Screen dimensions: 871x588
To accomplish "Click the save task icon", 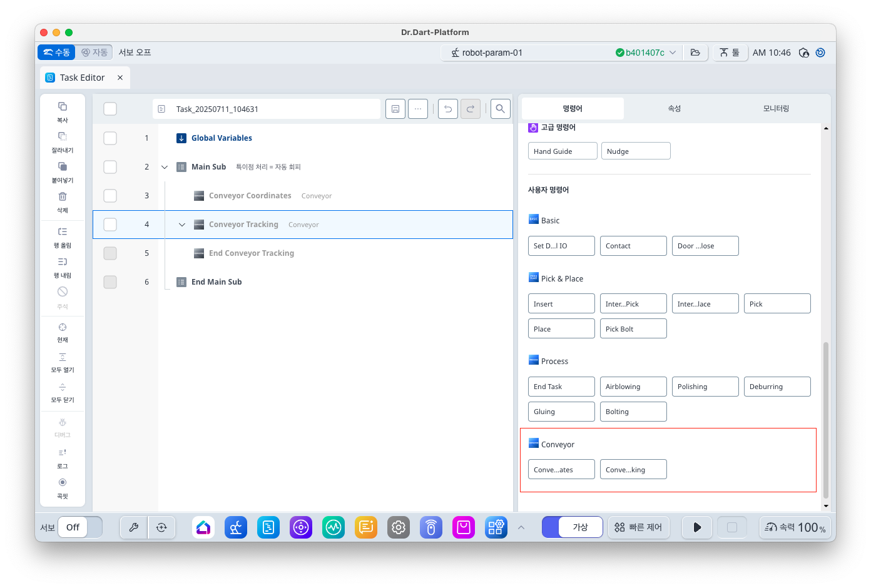I will point(395,109).
